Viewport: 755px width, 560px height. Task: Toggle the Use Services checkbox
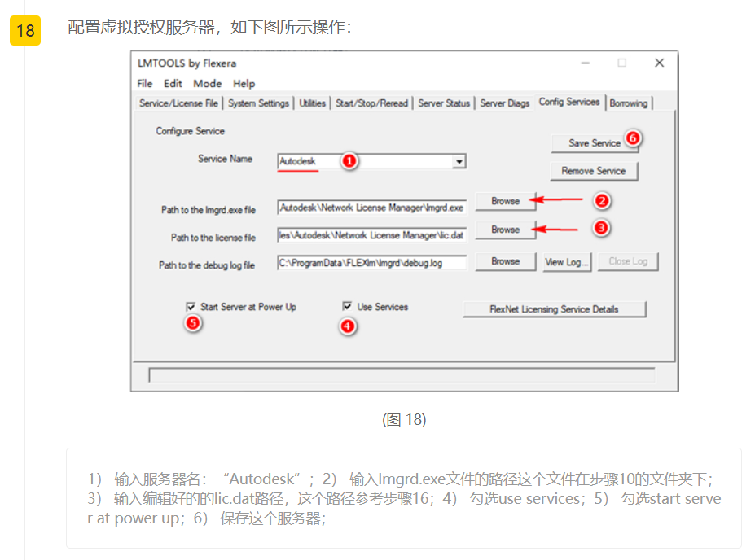[348, 307]
